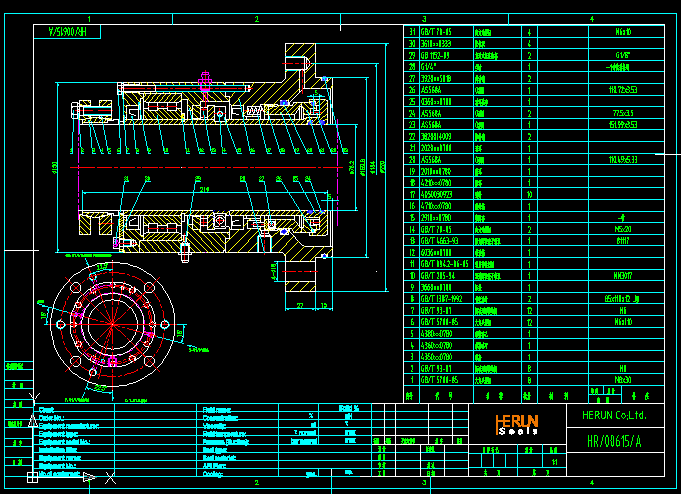Select the 214 length dimension
The image size is (681, 494).
pyautogui.click(x=204, y=188)
